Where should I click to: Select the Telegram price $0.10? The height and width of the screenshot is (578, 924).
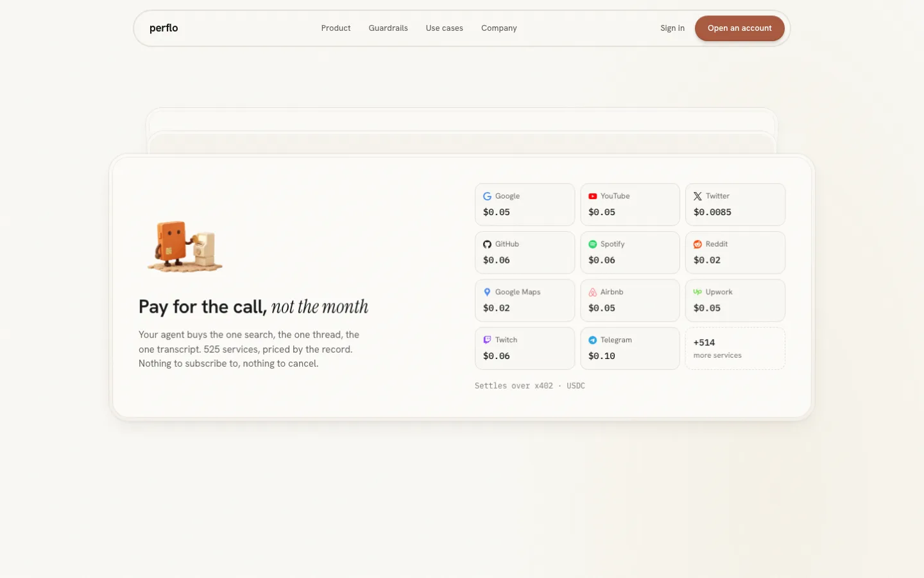602,356
